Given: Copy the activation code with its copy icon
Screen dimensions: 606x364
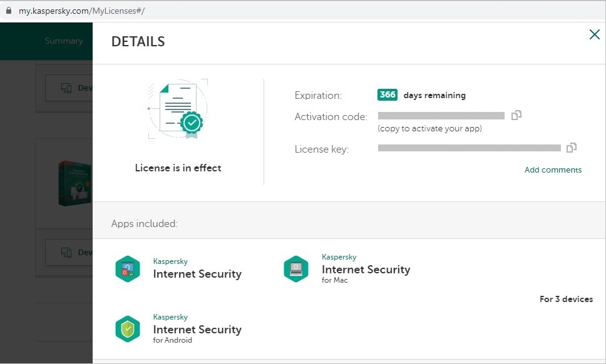Looking at the screenshot, I should 516,115.
